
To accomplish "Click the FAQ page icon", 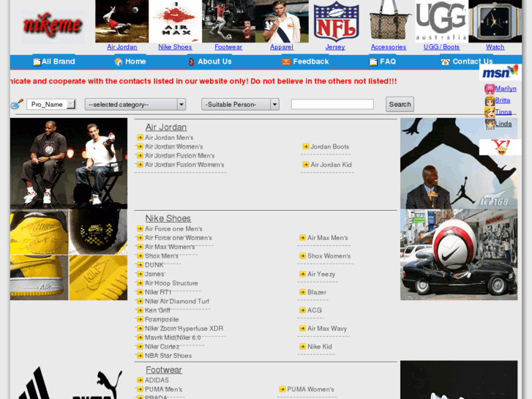I will 373,61.
